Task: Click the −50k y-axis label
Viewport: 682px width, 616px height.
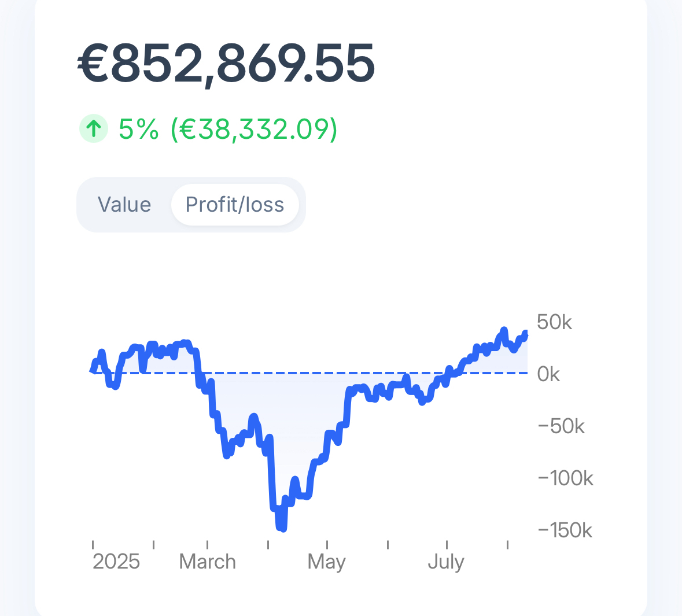Action: (561, 426)
